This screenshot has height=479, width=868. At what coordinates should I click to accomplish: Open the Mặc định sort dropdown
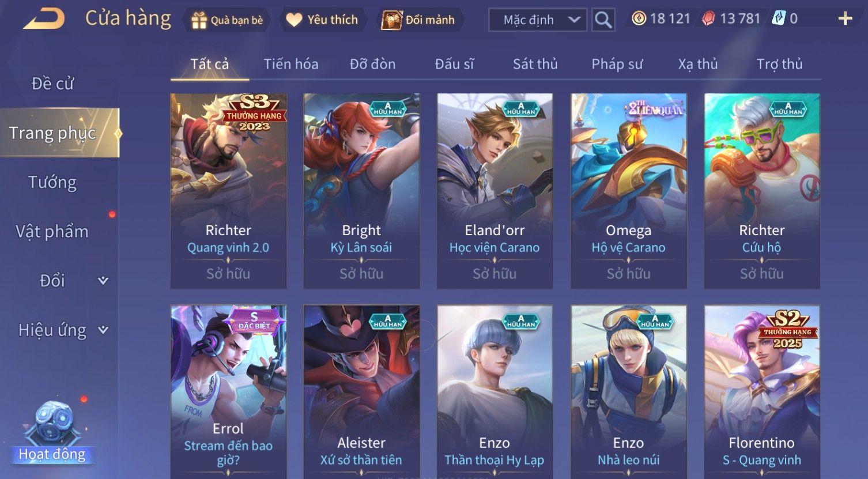[538, 20]
